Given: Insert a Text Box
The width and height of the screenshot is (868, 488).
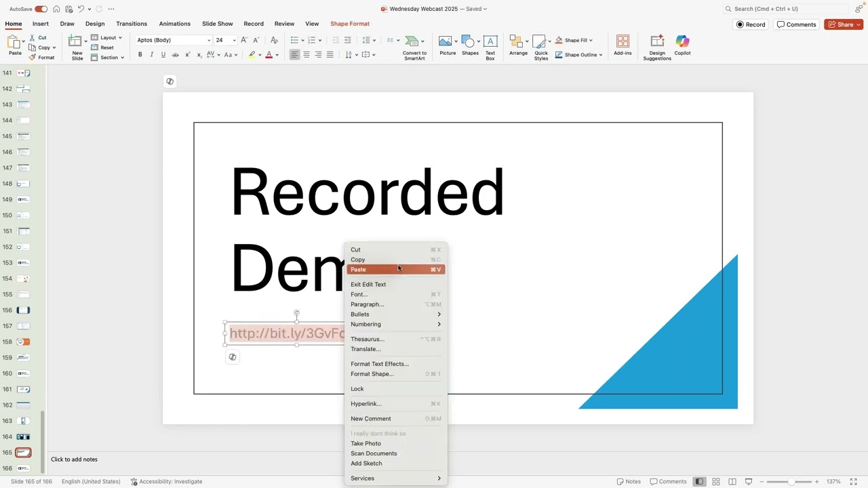Looking at the screenshot, I should pos(490,47).
